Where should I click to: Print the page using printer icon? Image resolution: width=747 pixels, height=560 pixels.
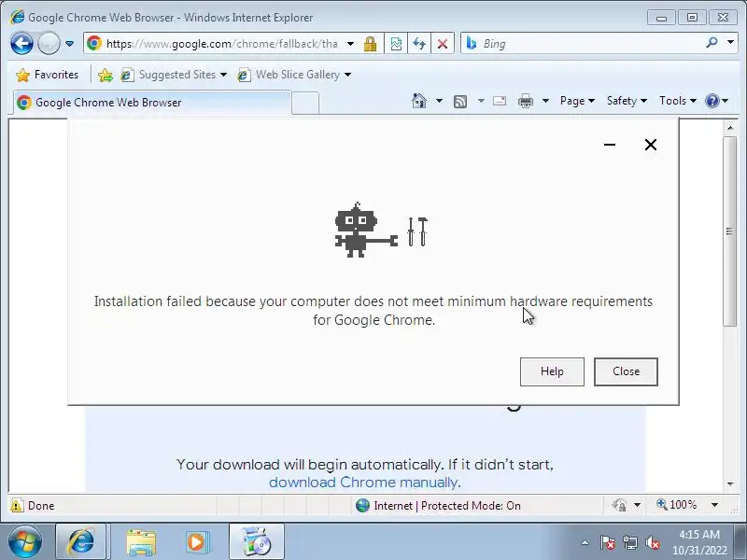tap(526, 101)
